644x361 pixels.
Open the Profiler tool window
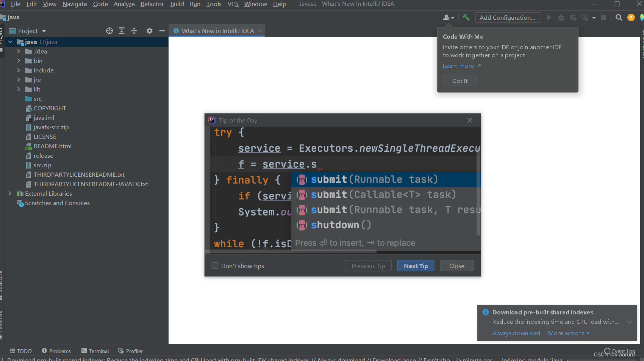[130, 351]
